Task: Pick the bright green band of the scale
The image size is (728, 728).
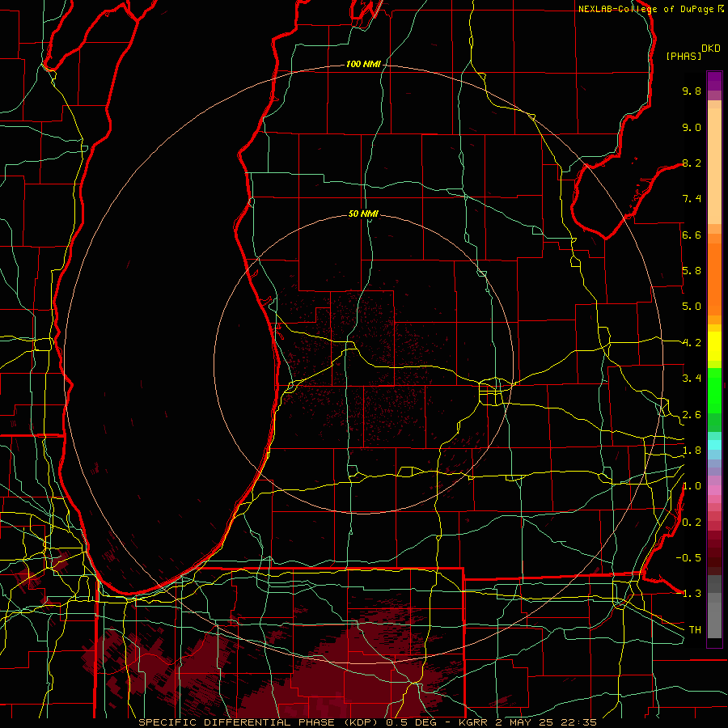Action: 714,390
